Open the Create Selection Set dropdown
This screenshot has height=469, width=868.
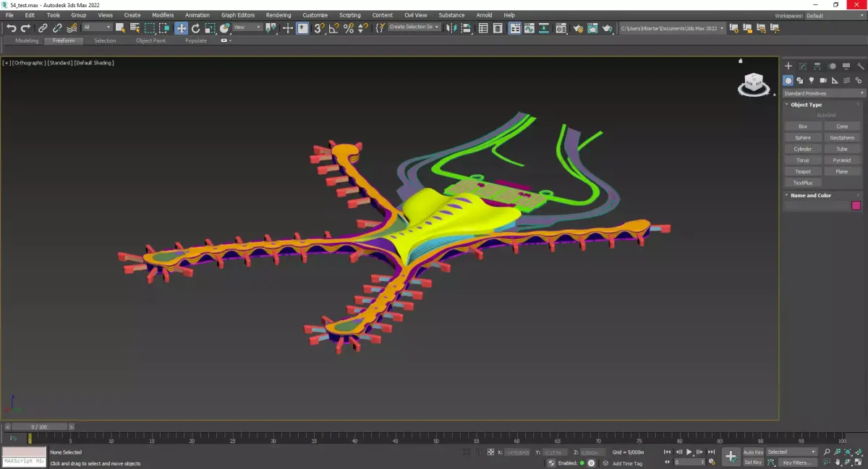tap(414, 27)
